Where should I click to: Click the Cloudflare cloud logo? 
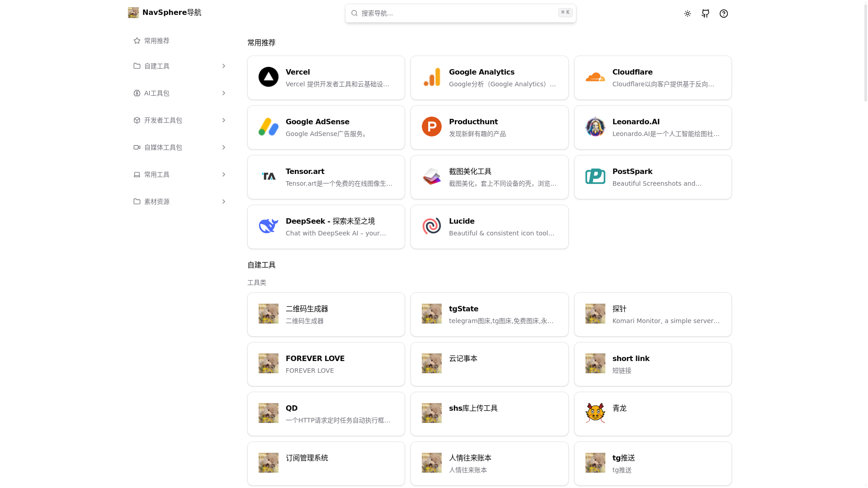point(595,77)
